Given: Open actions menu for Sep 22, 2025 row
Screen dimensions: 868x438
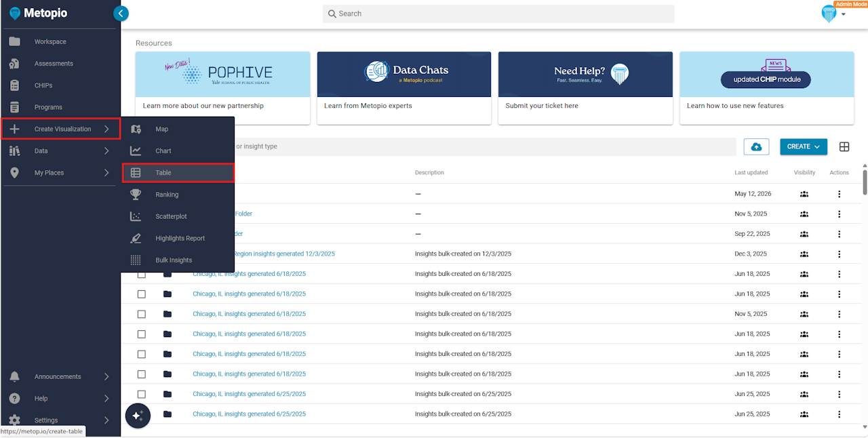Looking at the screenshot, I should click(x=839, y=234).
